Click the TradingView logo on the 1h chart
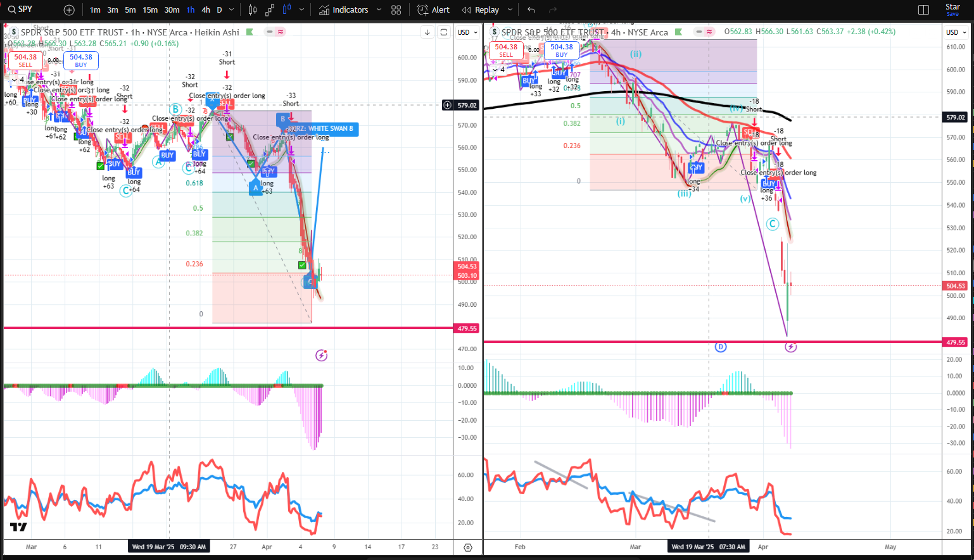This screenshot has height=560, width=974. (x=18, y=526)
